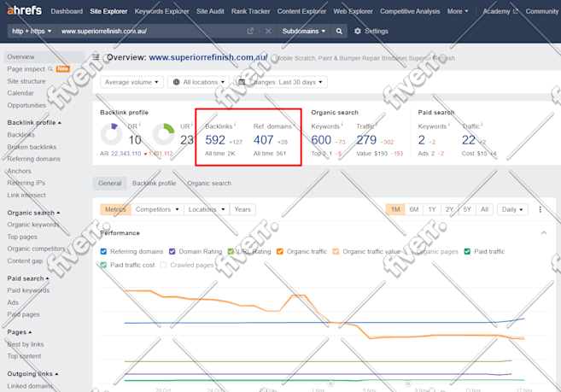Click the 600 organic keywords count

[x=321, y=140]
